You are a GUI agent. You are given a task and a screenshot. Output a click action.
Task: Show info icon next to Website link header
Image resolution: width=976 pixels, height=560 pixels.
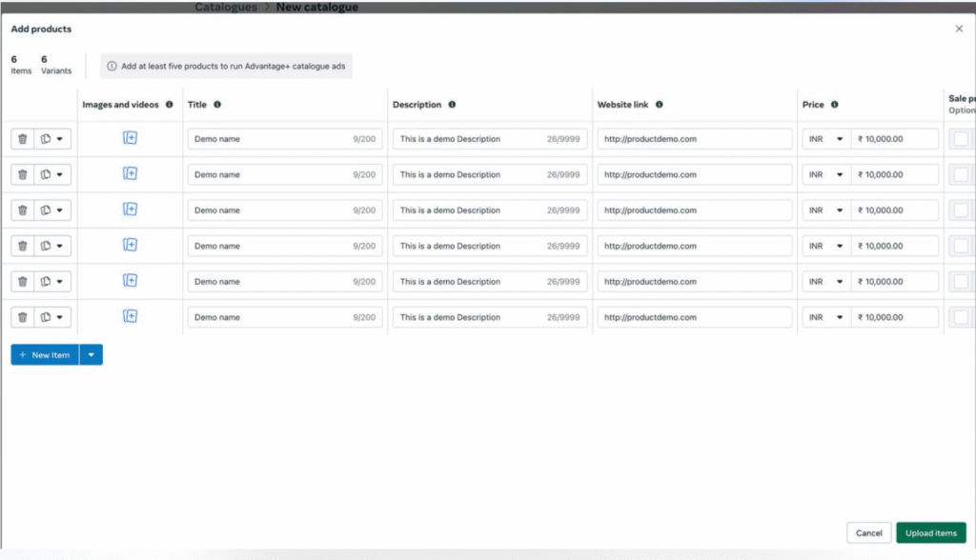pyautogui.click(x=660, y=105)
